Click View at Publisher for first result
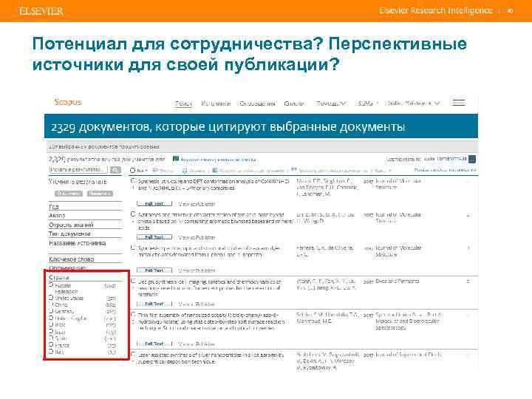Image resolution: width=532 pixels, height=399 pixels. pos(197,204)
